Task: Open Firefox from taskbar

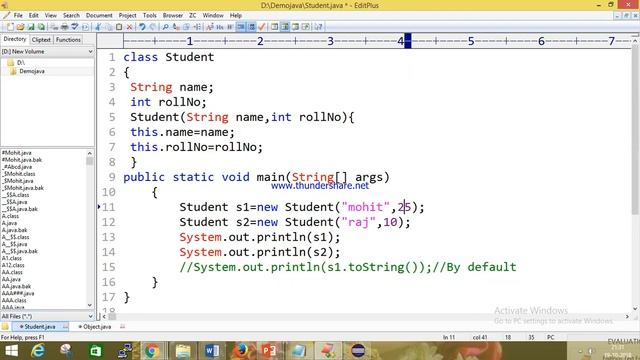Action: (241, 351)
